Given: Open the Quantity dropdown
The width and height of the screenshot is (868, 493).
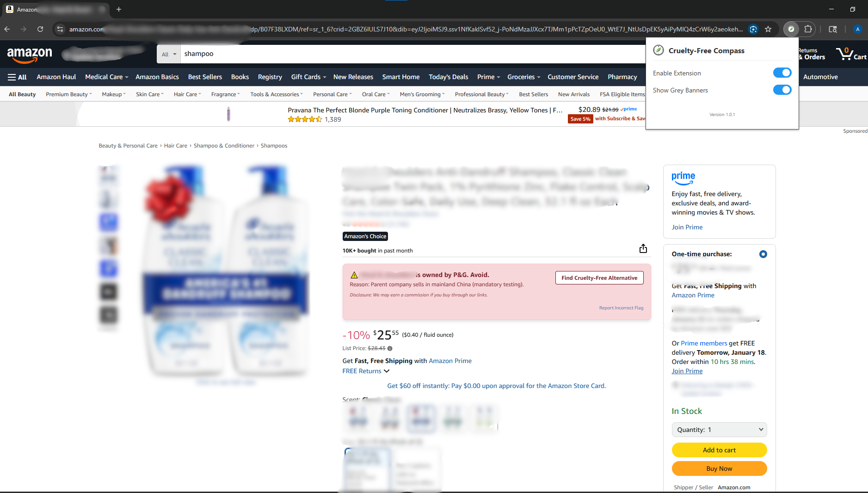Looking at the screenshot, I should [719, 430].
